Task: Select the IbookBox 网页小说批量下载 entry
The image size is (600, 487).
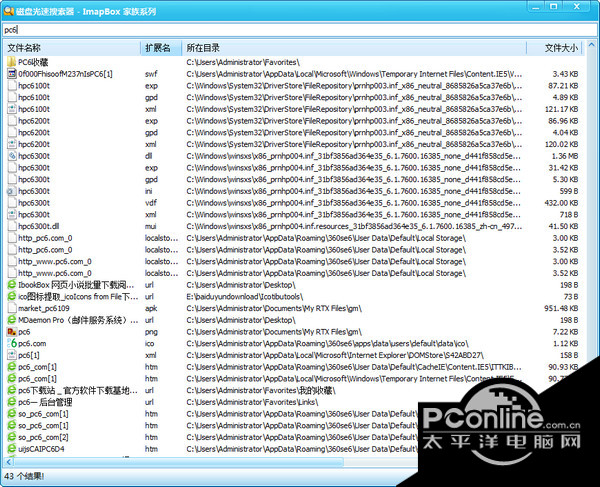Action: [76, 285]
